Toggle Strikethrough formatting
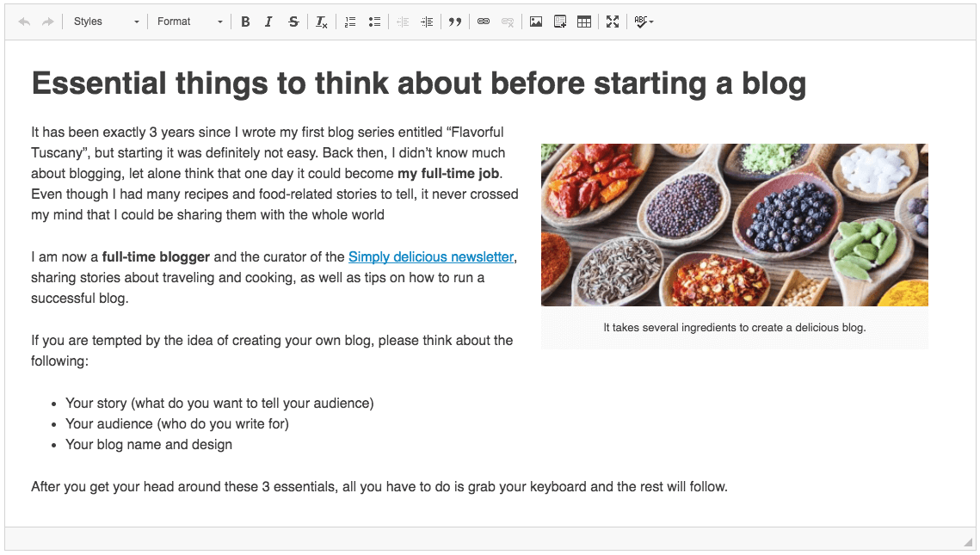 point(293,22)
